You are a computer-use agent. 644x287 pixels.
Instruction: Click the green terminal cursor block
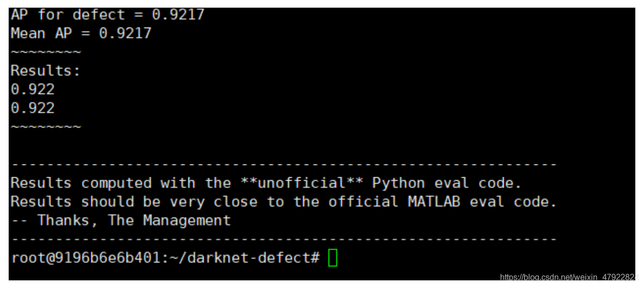point(333,258)
